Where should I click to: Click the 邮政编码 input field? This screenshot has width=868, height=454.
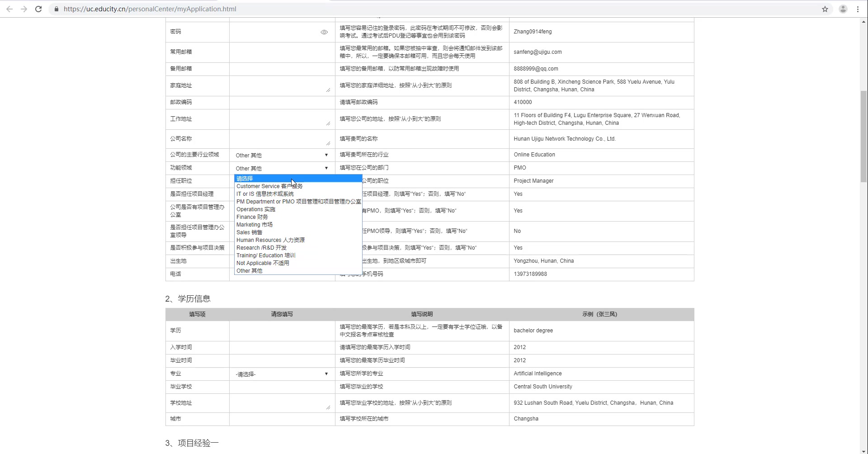pos(282,102)
